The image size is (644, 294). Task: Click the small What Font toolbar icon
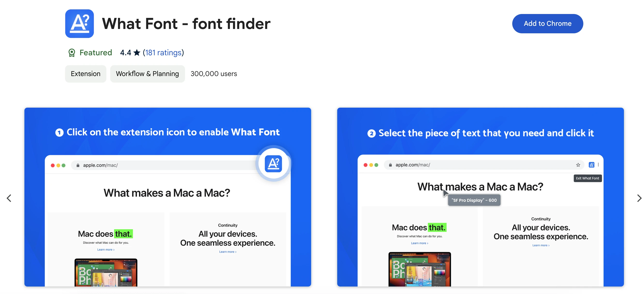tap(591, 165)
